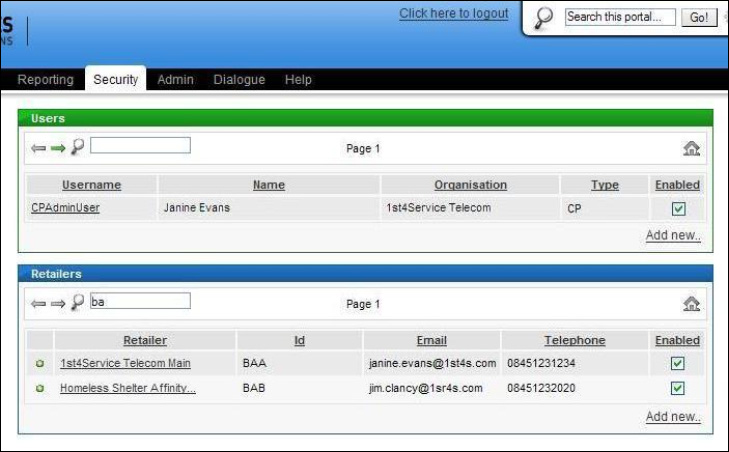Viewport: 729px width, 452px height.
Task: Toggle Enabled checkbox for 1st4Service Telecom Main
Action: click(x=678, y=364)
